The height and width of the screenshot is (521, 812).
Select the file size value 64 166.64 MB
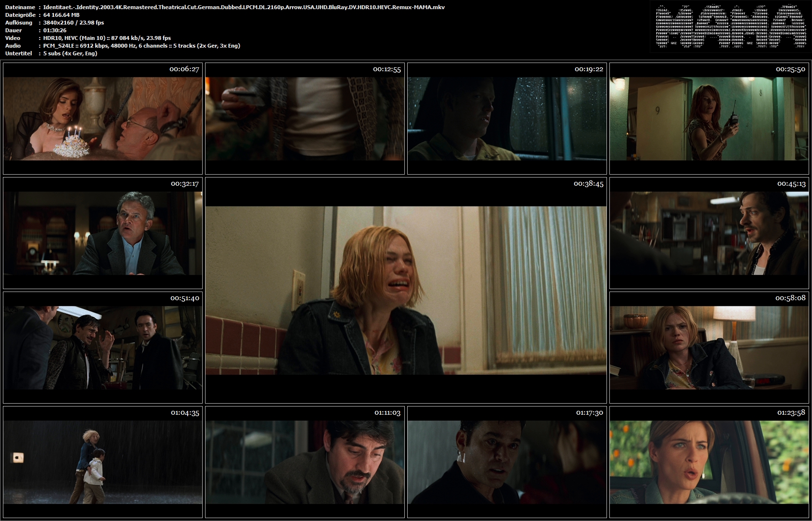(62, 15)
